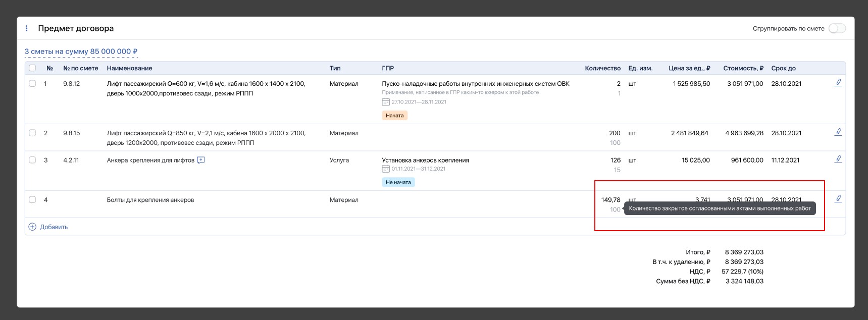Image resolution: width=868 pixels, height=320 pixels.
Task: Click edit pencil icon for row 2
Action: click(838, 132)
